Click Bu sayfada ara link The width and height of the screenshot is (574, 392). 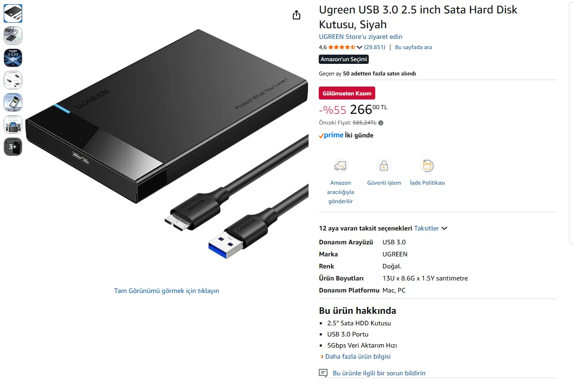pos(413,47)
